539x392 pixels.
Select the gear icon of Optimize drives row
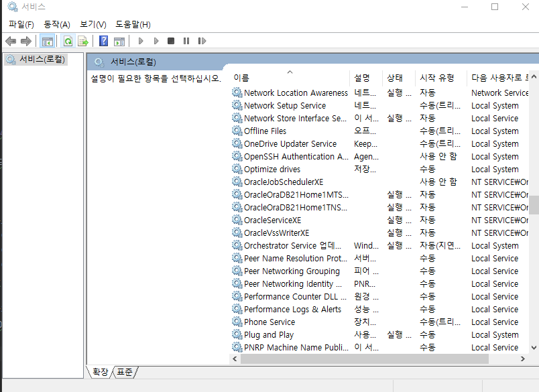(x=237, y=169)
